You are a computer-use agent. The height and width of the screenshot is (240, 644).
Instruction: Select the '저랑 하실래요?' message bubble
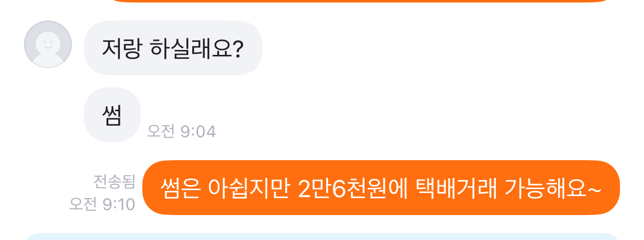tap(173, 48)
